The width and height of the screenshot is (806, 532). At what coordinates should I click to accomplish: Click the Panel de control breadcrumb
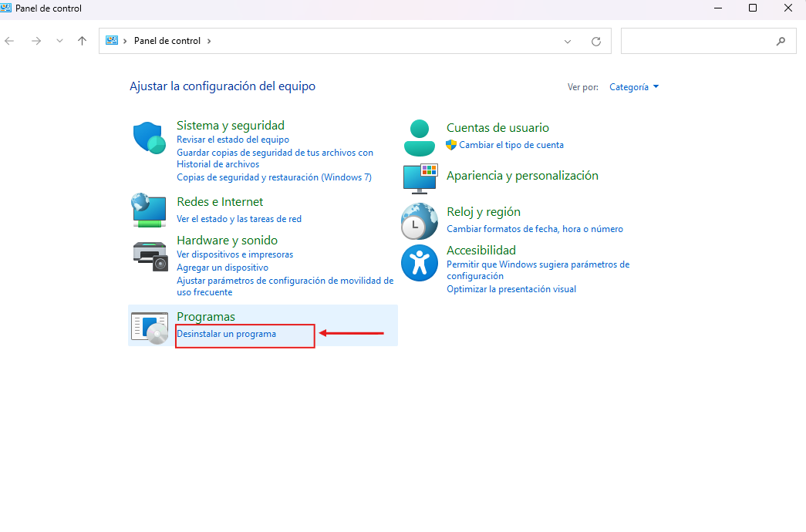(167, 41)
